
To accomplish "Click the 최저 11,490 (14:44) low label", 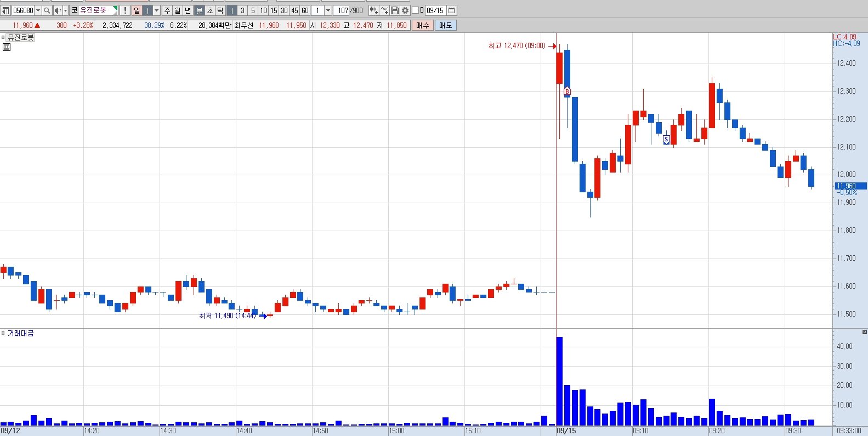I will [x=227, y=315].
